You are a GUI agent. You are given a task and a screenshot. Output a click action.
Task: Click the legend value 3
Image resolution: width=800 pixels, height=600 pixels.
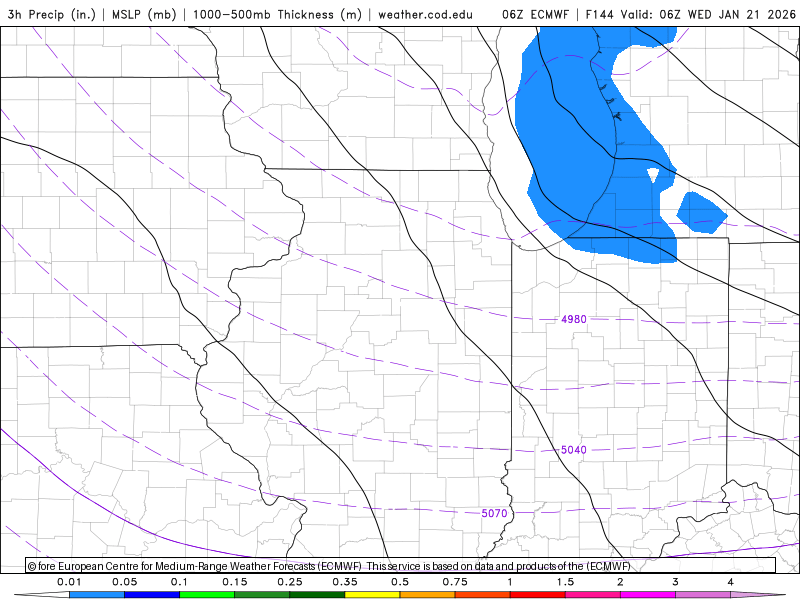(x=676, y=582)
